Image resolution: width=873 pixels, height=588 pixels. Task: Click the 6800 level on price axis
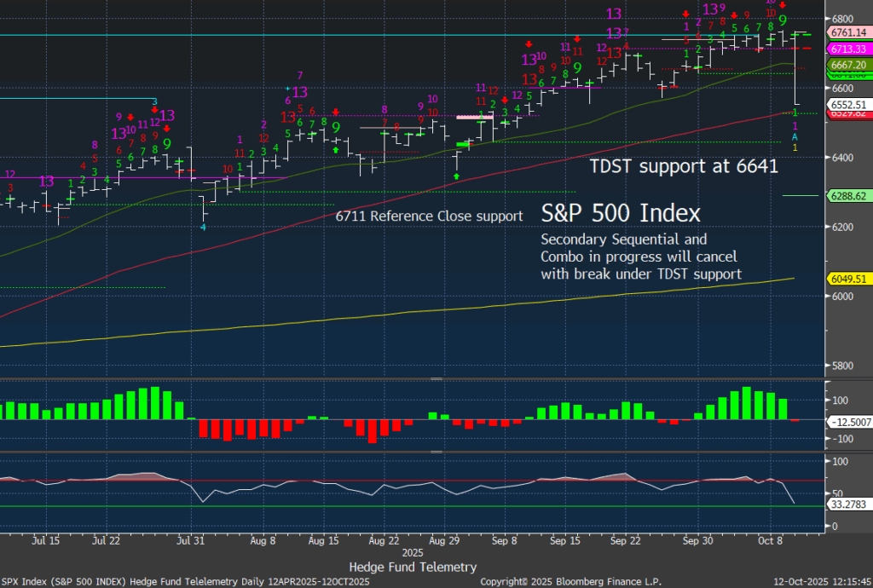pyautogui.click(x=842, y=19)
